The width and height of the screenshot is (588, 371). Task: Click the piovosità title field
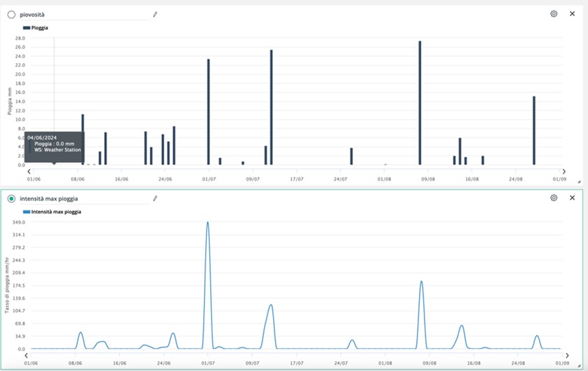pyautogui.click(x=84, y=15)
